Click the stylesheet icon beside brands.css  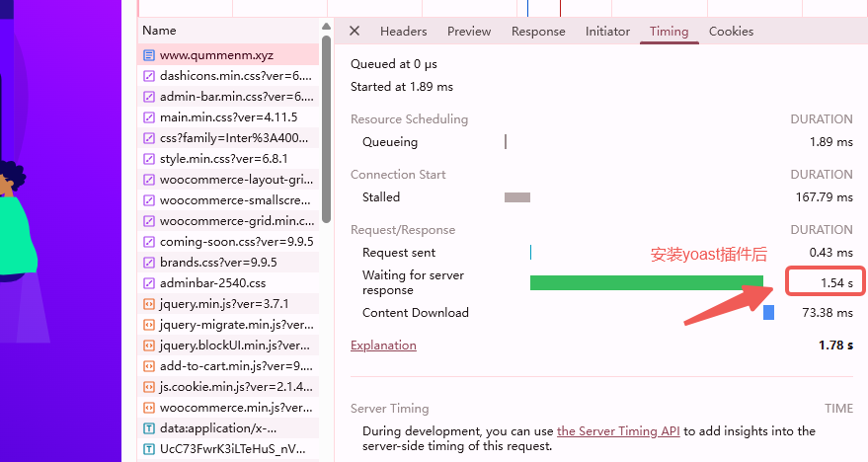tap(149, 263)
